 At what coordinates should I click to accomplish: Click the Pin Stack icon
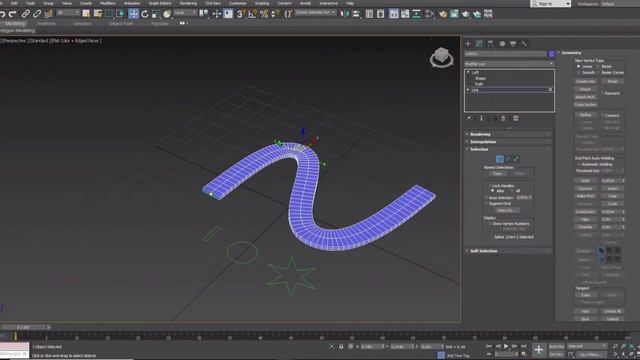(x=469, y=118)
